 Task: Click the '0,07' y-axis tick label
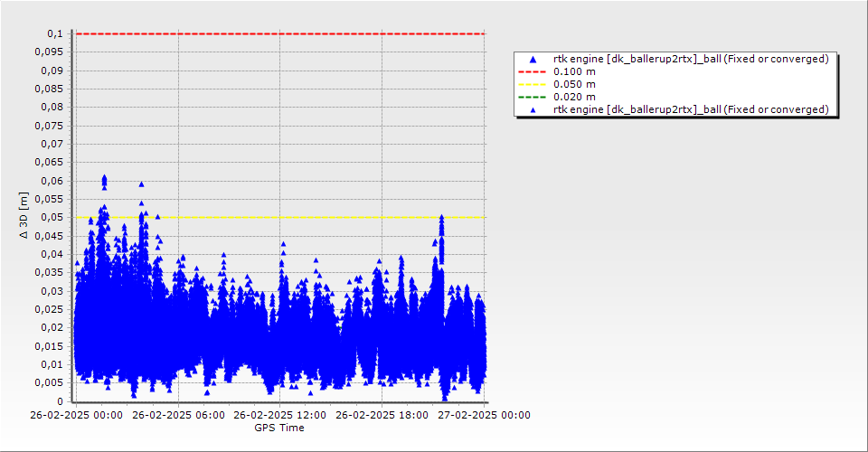(x=52, y=145)
